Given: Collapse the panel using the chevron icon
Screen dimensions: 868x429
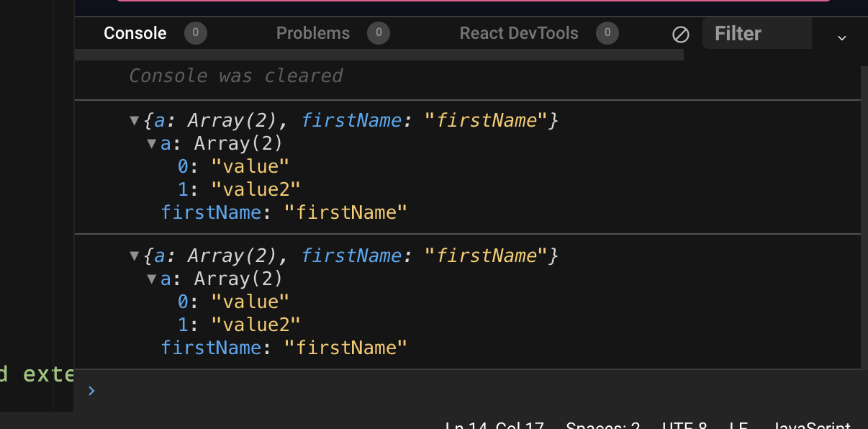Looking at the screenshot, I should coord(841,37).
